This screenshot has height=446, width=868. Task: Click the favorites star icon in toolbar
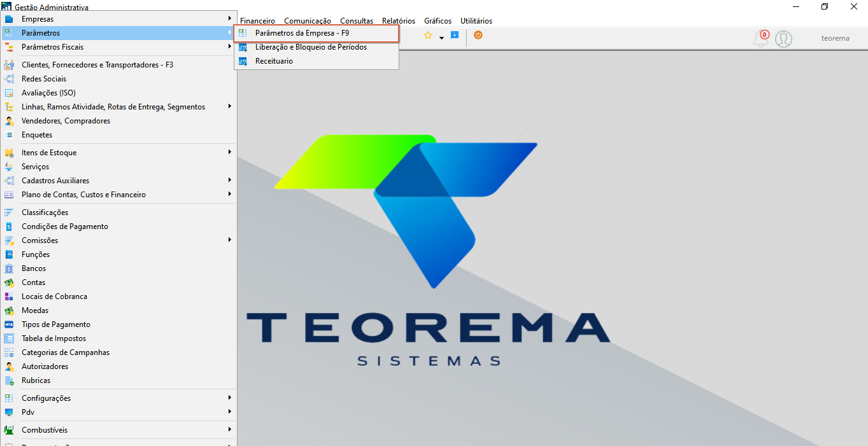tap(428, 36)
